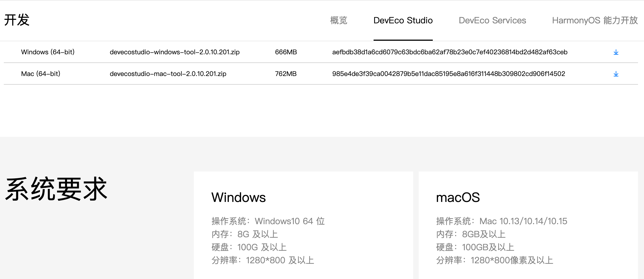Open the DevEco Services tab
644x279 pixels.
(x=492, y=20)
